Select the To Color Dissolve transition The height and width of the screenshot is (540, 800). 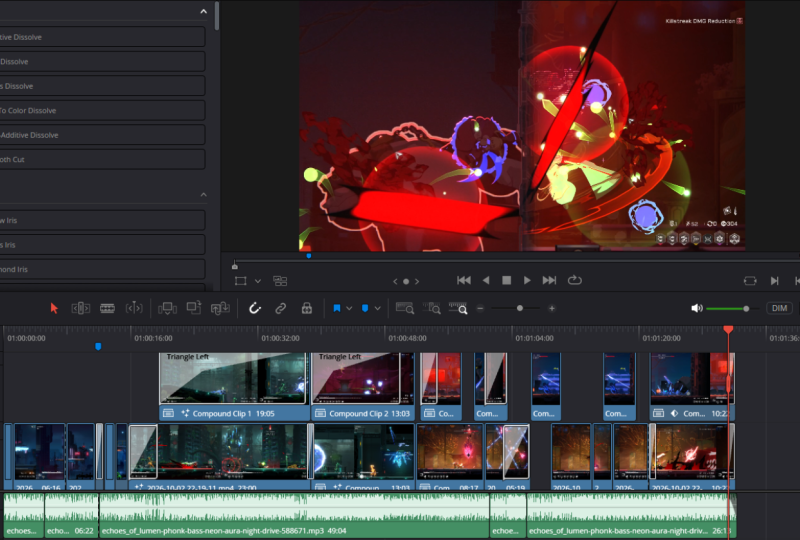[x=102, y=110]
